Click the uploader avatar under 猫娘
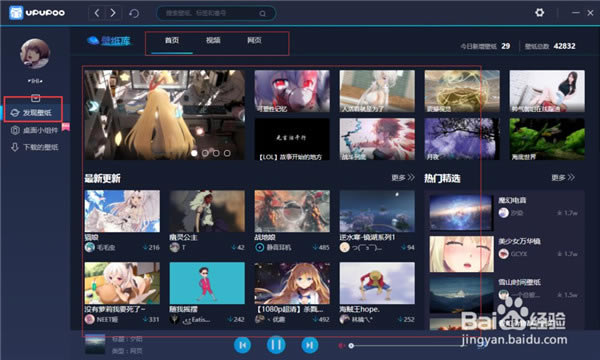This screenshot has height=360, width=600. 90,247
